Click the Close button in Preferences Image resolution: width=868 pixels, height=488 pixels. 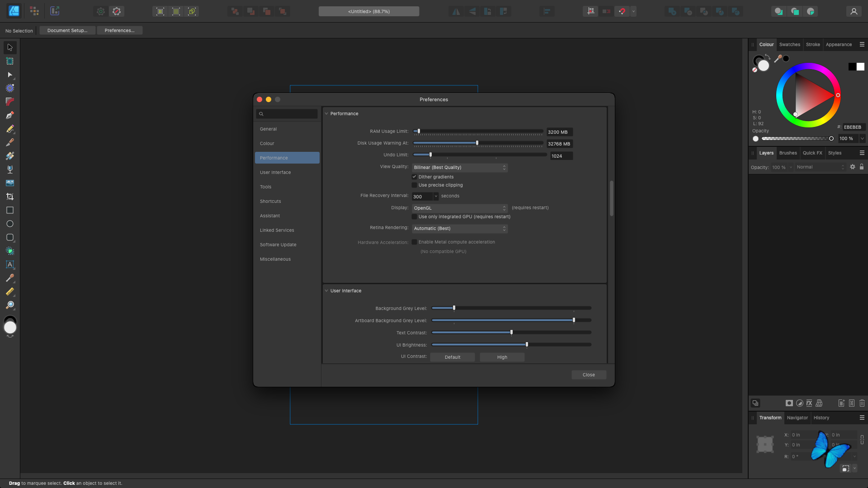589,375
